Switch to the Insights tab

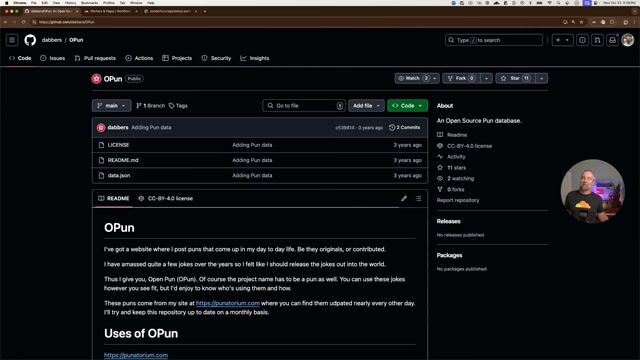pos(255,58)
